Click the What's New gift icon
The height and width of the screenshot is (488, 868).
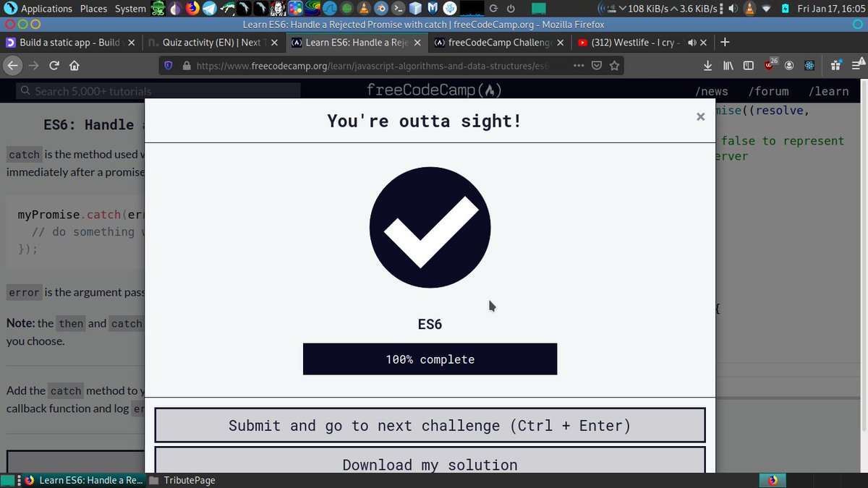(835, 66)
